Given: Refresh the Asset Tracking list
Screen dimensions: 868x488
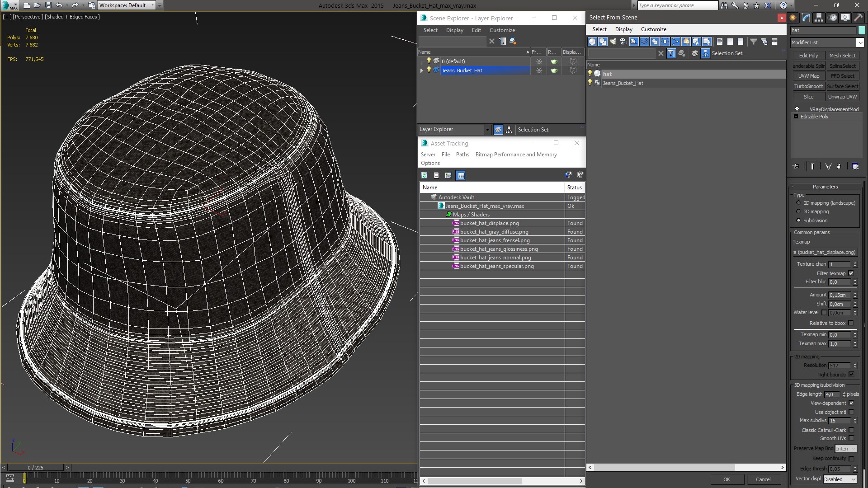Looking at the screenshot, I should 424,175.
